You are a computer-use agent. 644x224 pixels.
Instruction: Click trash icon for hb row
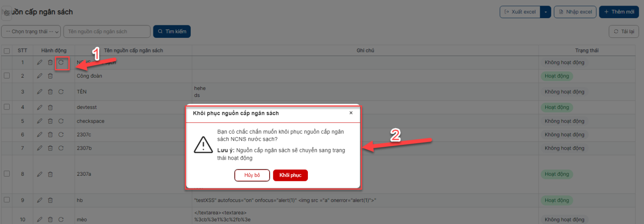pyautogui.click(x=50, y=200)
